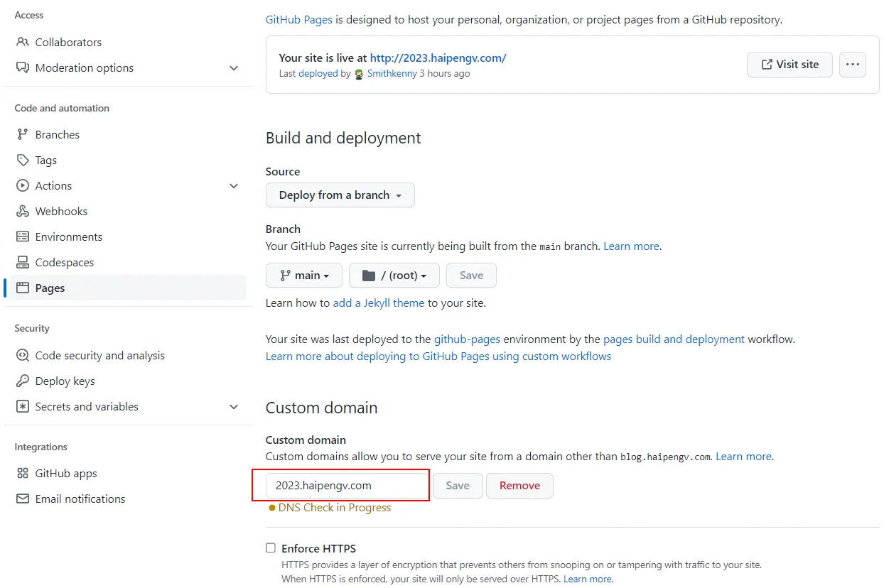Click the Code security and analysis icon
This screenshot has height=588, width=884.
[x=23, y=355]
